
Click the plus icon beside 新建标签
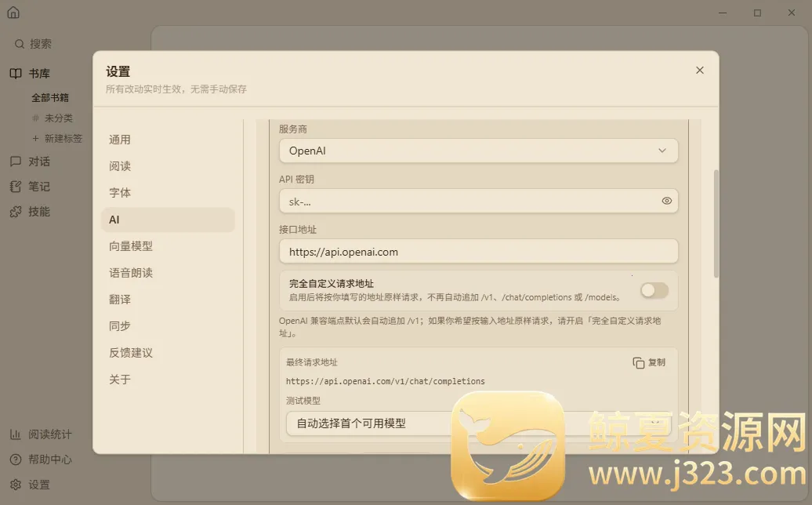pos(35,138)
